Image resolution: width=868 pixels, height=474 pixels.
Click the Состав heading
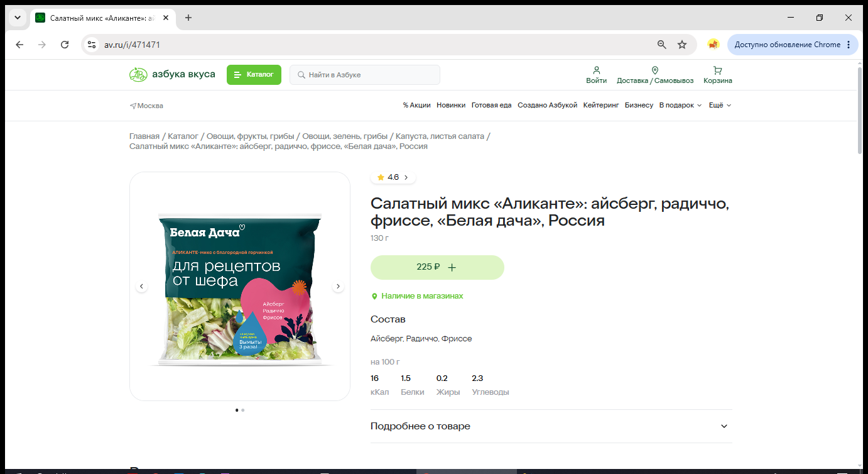coord(388,319)
